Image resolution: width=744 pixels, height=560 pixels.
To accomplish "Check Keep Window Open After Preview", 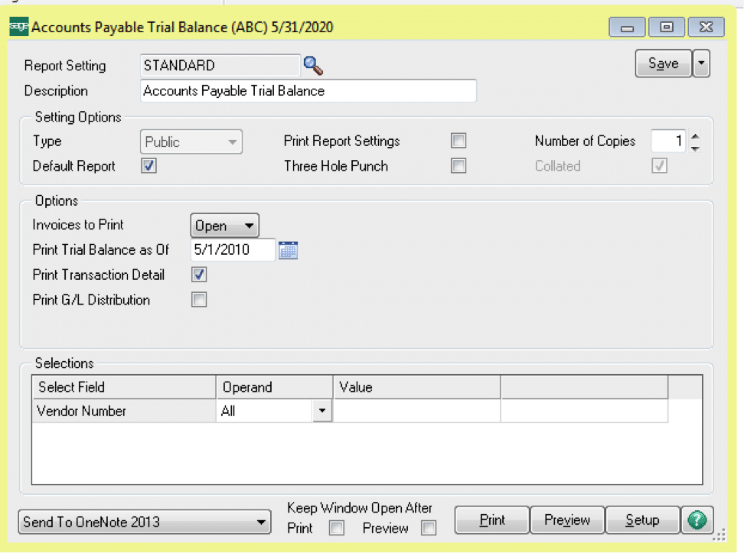I will [x=429, y=528].
